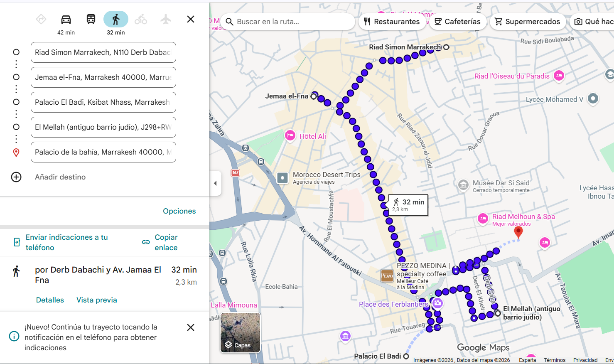Edit the Jemaa el-Fna stop field
The image size is (614, 364).
[x=103, y=77]
